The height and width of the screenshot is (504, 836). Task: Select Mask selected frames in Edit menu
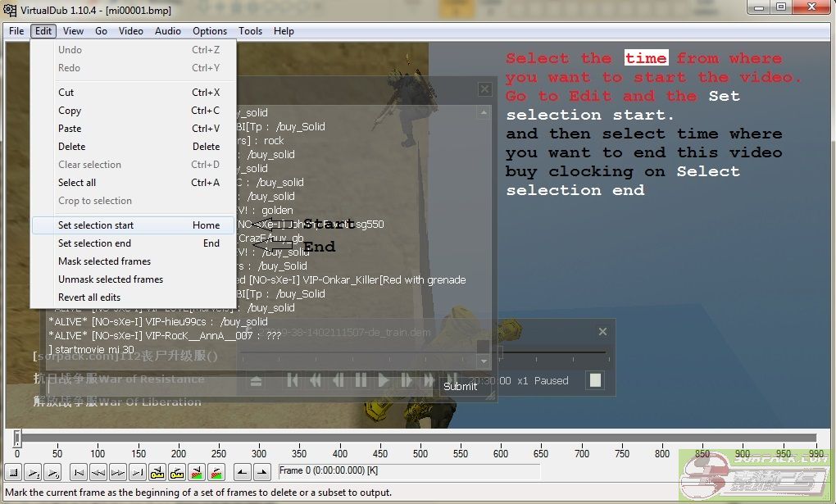tap(104, 261)
